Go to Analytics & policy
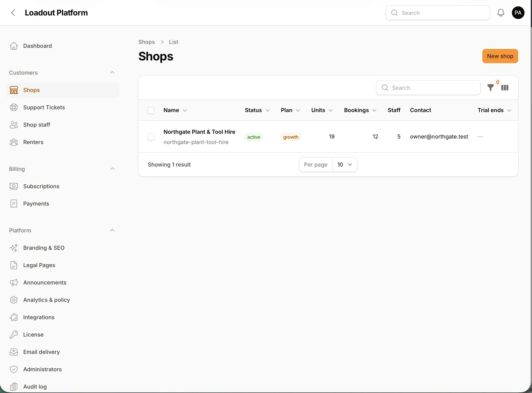The width and height of the screenshot is (532, 393). (63, 300)
